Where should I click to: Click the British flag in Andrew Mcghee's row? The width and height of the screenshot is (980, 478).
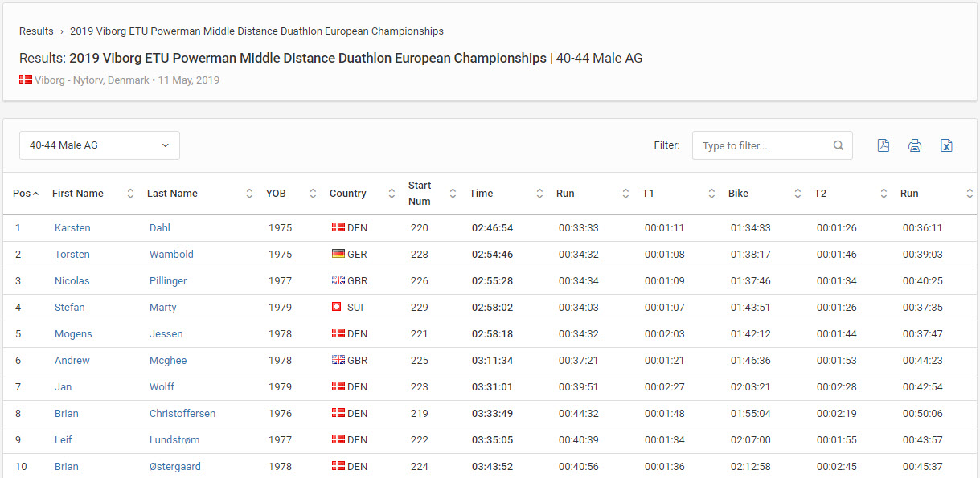click(x=338, y=360)
